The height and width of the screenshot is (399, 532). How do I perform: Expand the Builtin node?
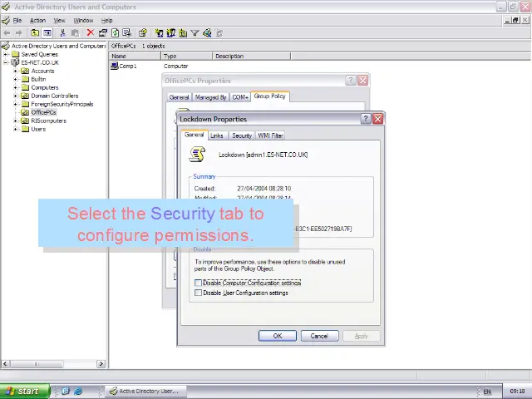click(x=15, y=79)
